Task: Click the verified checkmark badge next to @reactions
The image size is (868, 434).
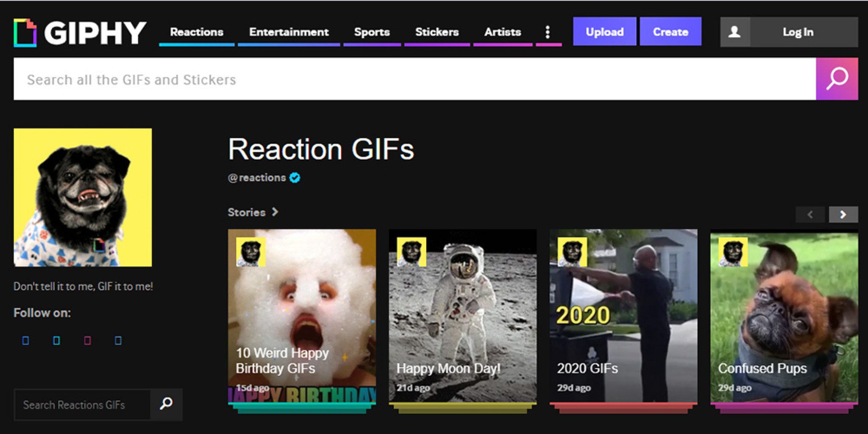Action: pos(294,178)
